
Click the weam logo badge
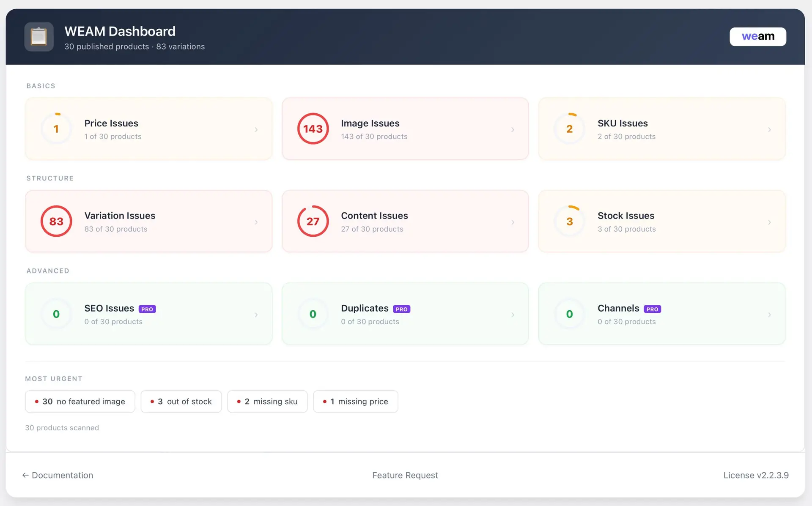click(757, 37)
